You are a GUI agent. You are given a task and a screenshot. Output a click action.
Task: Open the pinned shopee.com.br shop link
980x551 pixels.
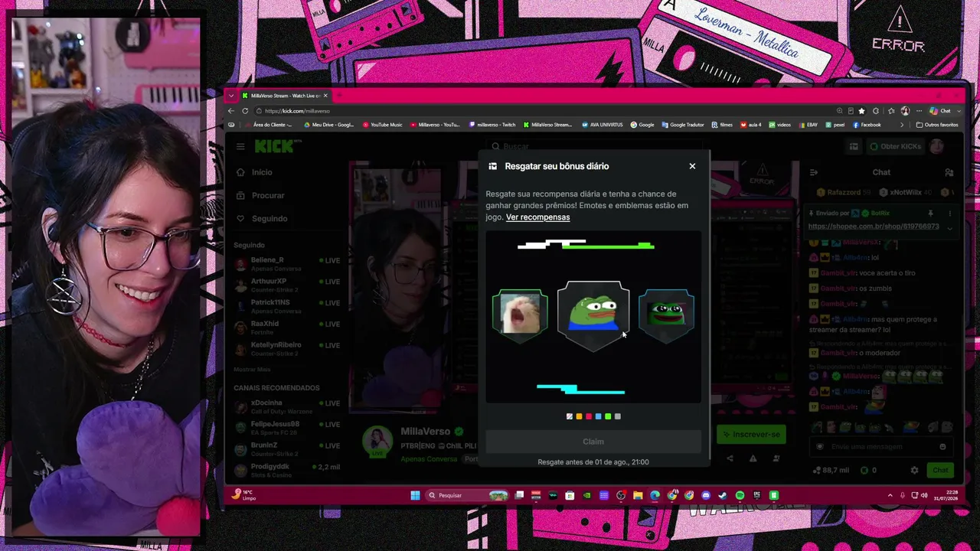click(874, 227)
